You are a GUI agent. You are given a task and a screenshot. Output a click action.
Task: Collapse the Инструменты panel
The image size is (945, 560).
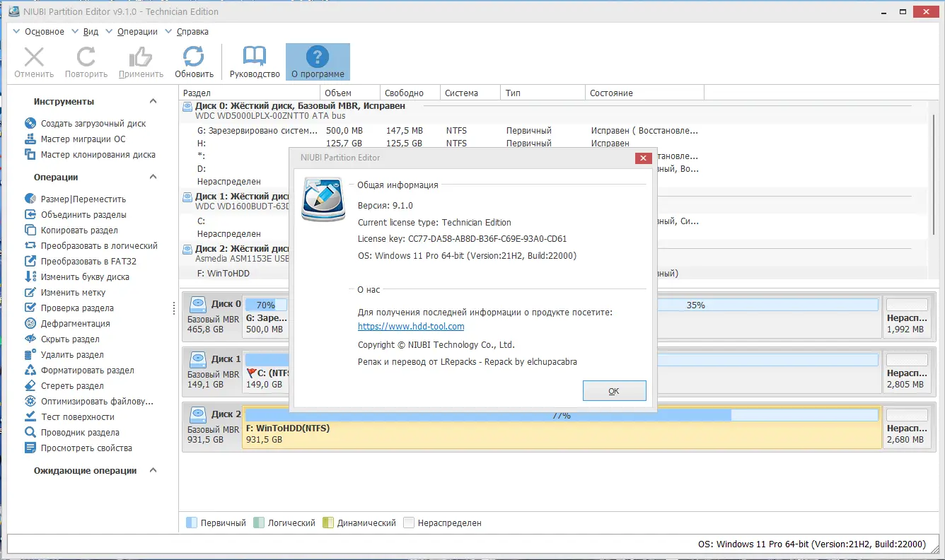(152, 100)
